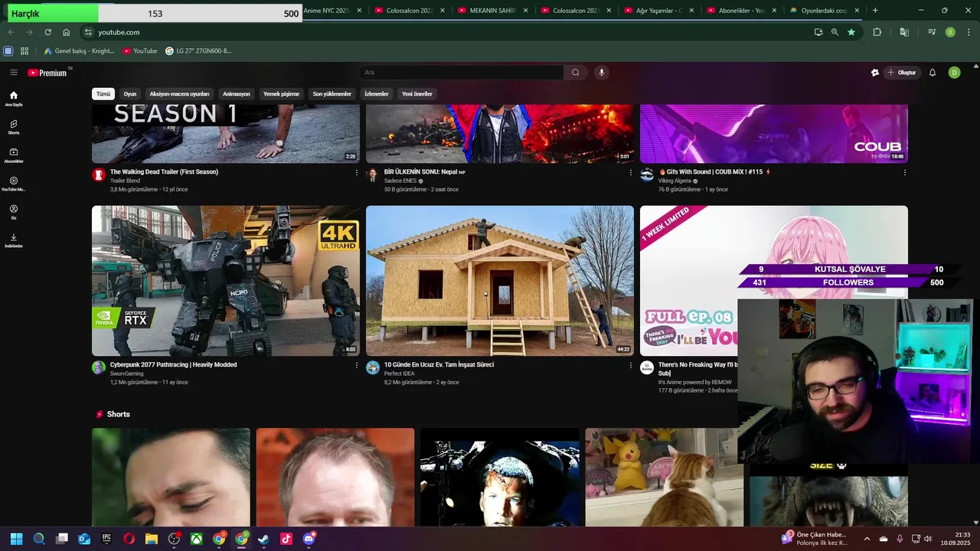Open Perfect IDEA channel link
This screenshot has height=551, width=980.
tap(399, 373)
